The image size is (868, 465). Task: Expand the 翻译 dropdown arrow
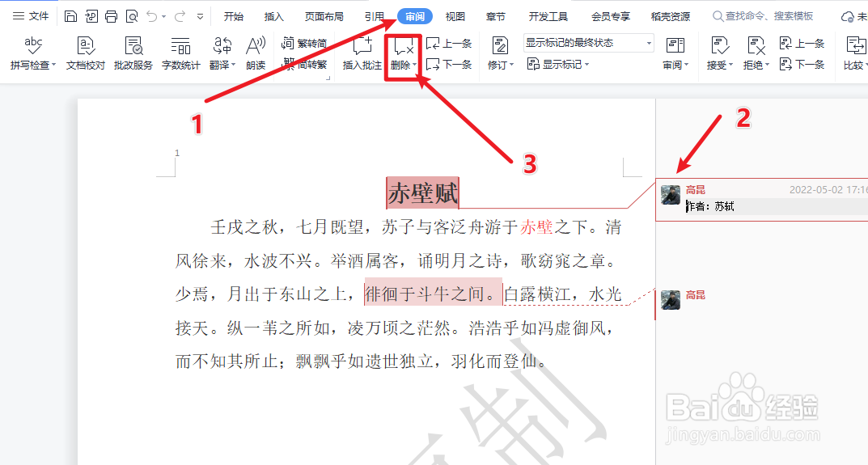click(x=233, y=66)
